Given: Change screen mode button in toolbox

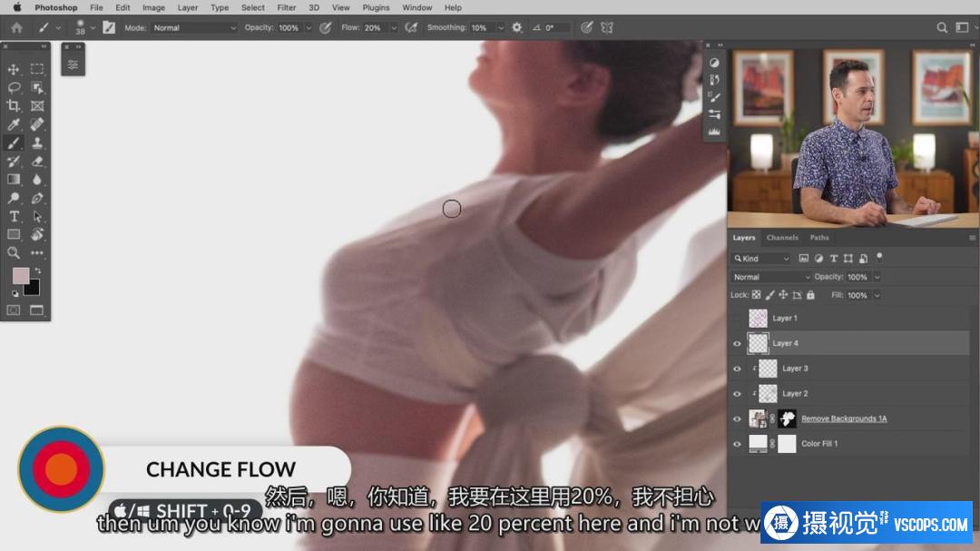Looking at the screenshot, I should 37,310.
